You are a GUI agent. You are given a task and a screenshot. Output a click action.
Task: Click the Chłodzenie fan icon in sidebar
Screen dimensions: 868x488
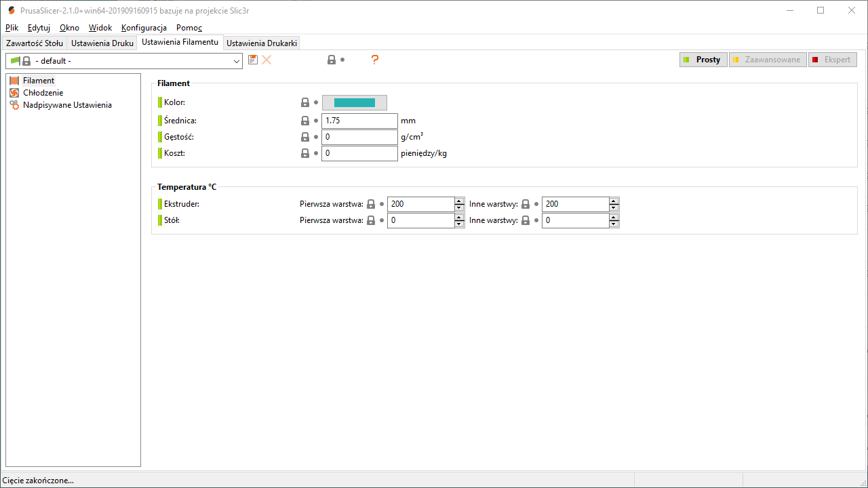tap(14, 93)
